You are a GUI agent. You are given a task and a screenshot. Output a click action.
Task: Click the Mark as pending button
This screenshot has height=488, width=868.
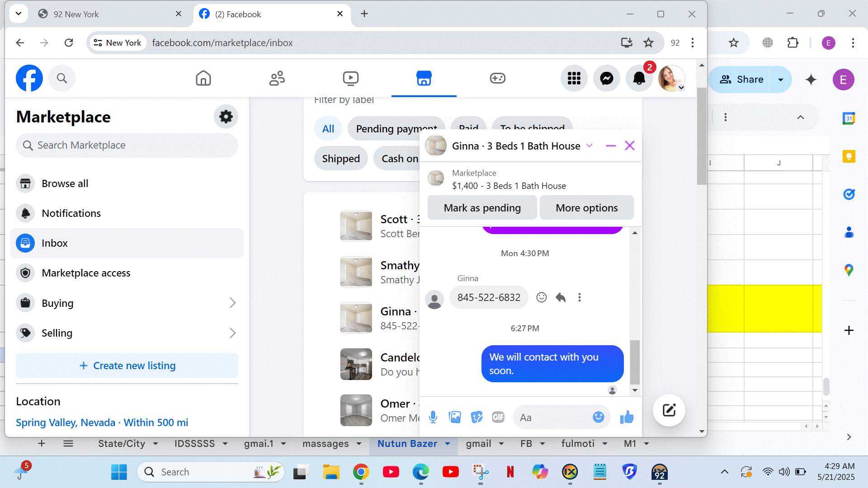(x=482, y=208)
